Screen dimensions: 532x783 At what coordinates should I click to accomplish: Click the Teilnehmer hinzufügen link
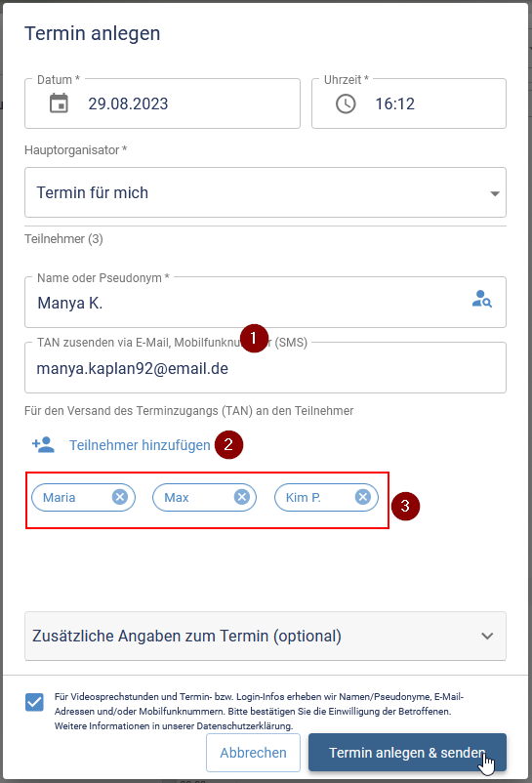tap(140, 445)
